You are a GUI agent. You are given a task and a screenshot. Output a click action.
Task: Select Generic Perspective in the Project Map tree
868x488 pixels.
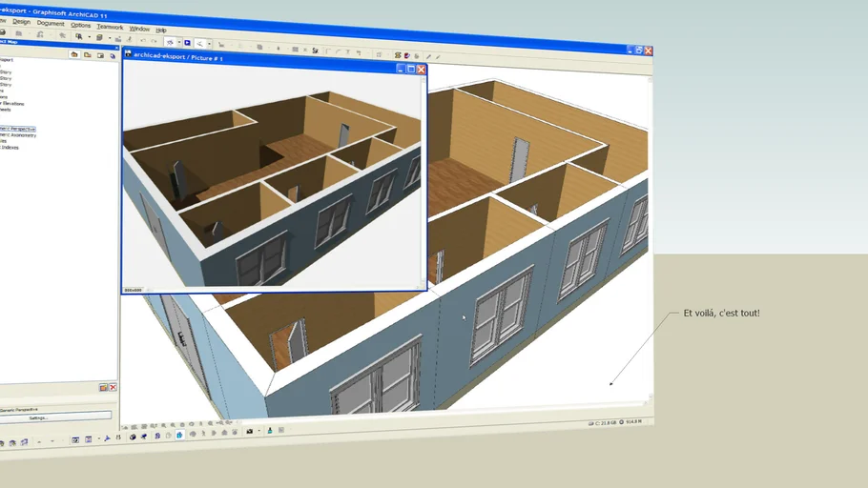click(x=17, y=128)
